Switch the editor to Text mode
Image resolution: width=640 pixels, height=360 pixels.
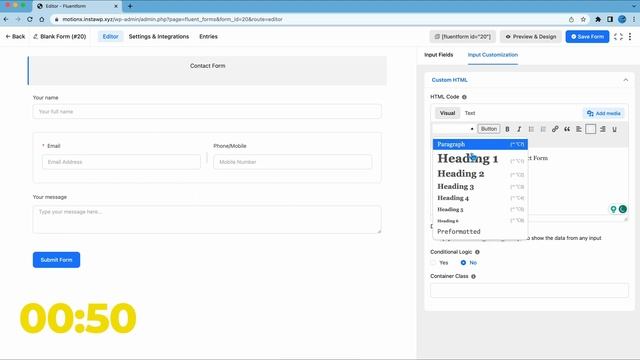tap(470, 113)
